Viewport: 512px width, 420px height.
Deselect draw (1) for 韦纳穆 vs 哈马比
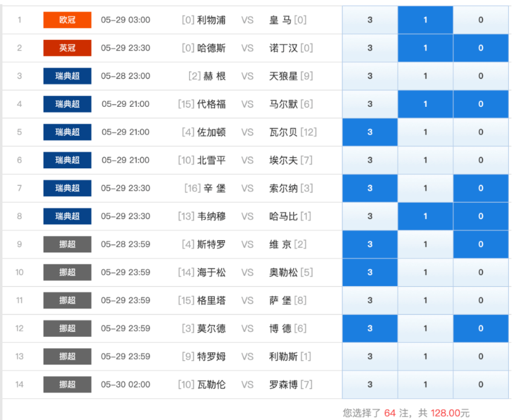coord(425,216)
